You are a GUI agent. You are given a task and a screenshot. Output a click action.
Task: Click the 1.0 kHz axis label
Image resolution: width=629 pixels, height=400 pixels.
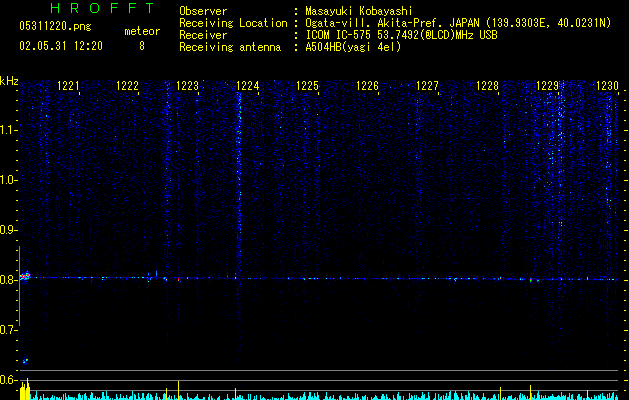[8, 180]
